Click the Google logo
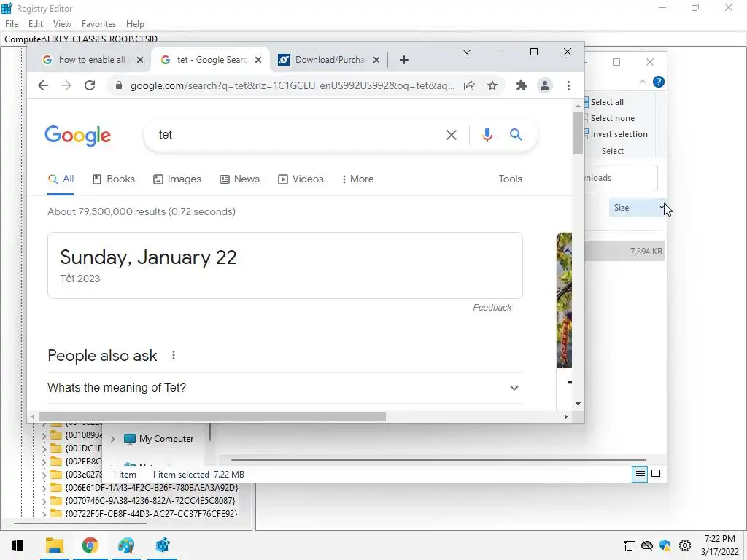The width and height of the screenshot is (747, 560). (x=77, y=135)
